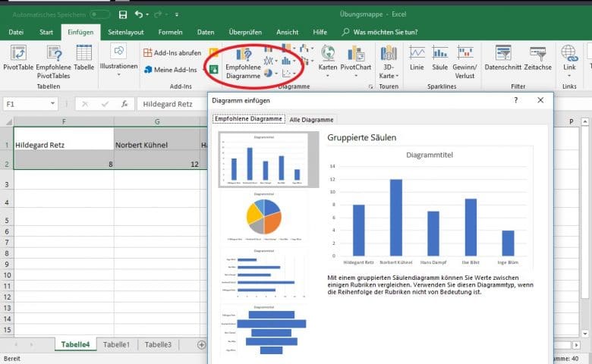Switch to the Überprüfen ribbon tab

click(x=245, y=32)
